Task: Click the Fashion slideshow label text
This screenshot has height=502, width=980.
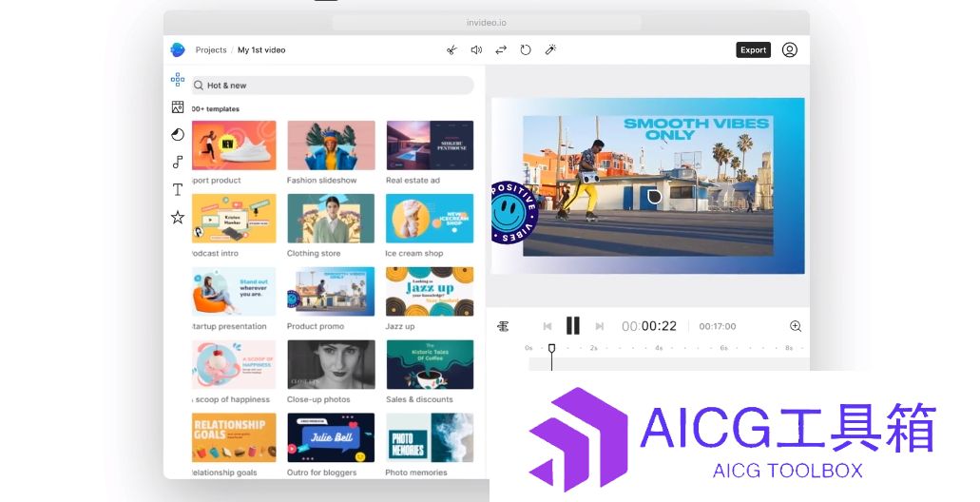Action: click(322, 180)
